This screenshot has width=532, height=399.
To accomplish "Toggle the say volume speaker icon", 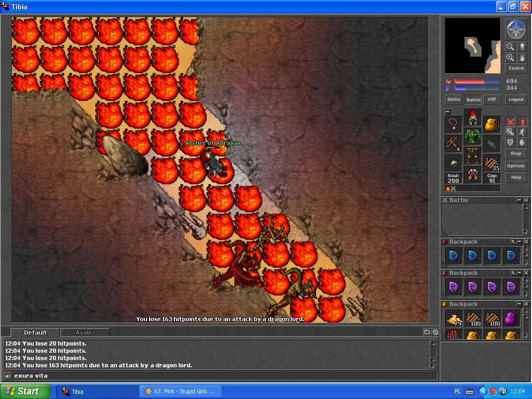I will tap(7, 376).
